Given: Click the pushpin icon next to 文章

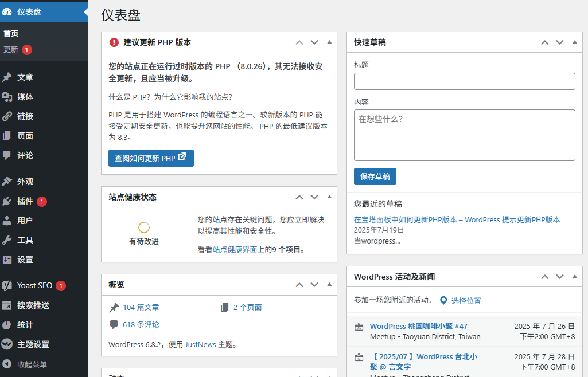Looking at the screenshot, I should tap(7, 77).
